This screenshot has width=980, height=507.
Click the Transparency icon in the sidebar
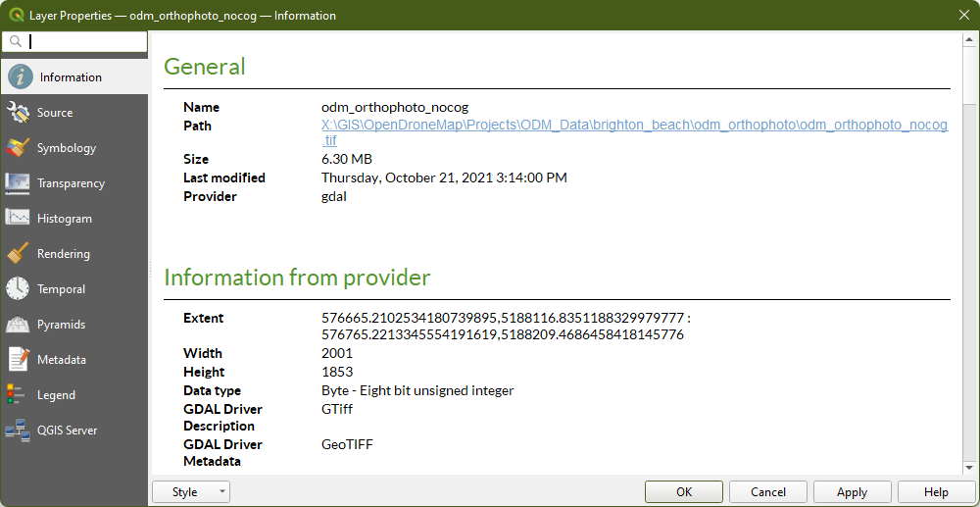pos(18,183)
